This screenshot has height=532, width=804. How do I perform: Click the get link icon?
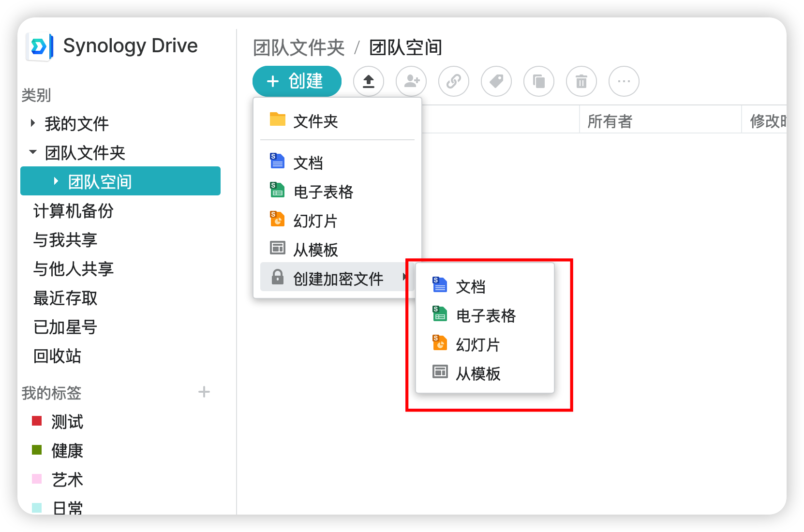click(454, 81)
